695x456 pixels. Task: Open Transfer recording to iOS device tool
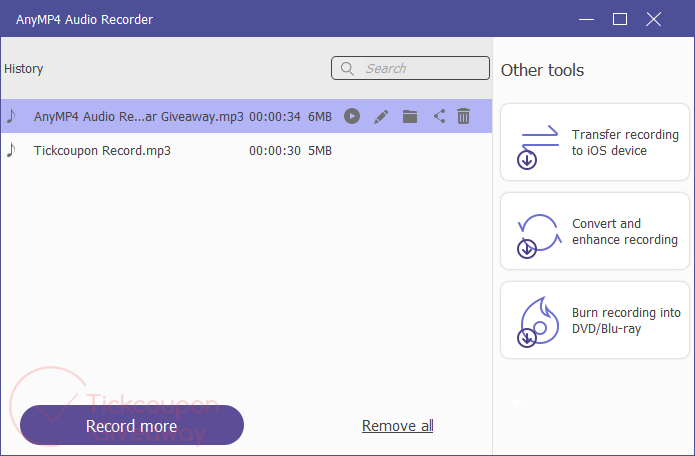point(595,142)
